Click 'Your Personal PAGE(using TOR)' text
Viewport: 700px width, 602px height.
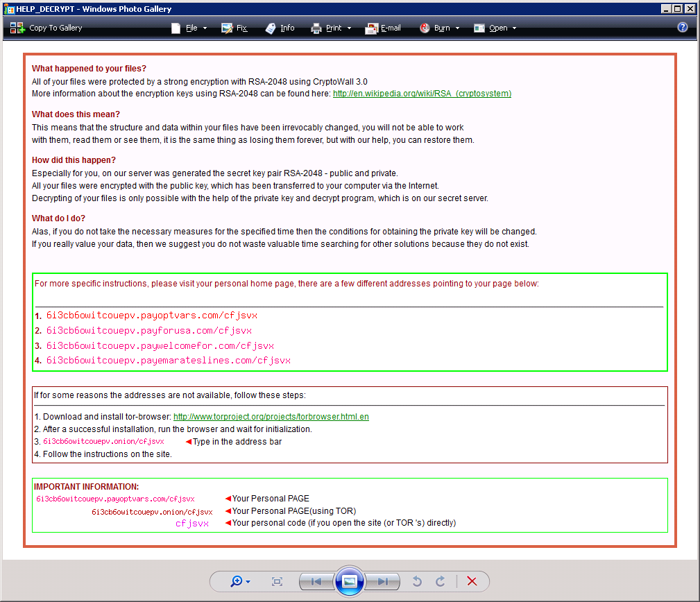(x=293, y=511)
